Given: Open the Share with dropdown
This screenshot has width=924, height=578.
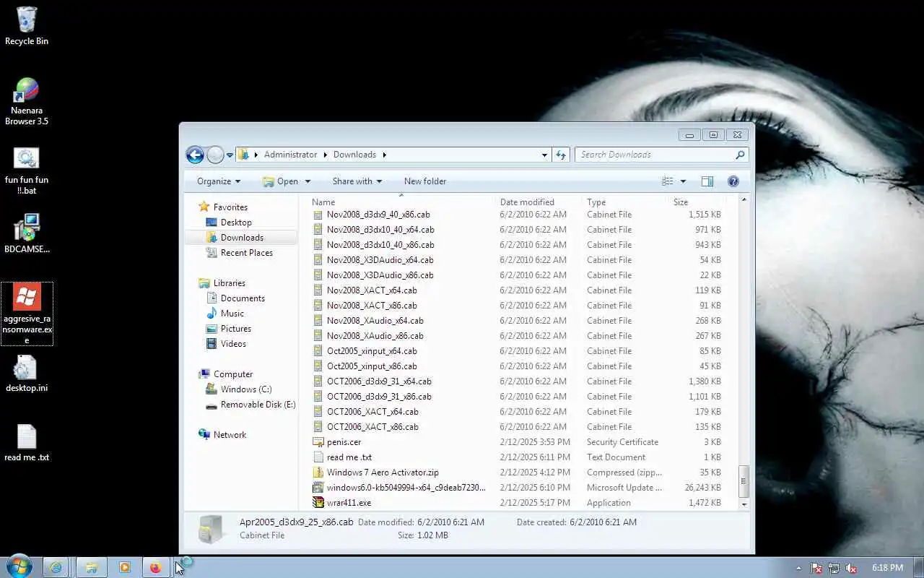Looking at the screenshot, I should pos(357,181).
